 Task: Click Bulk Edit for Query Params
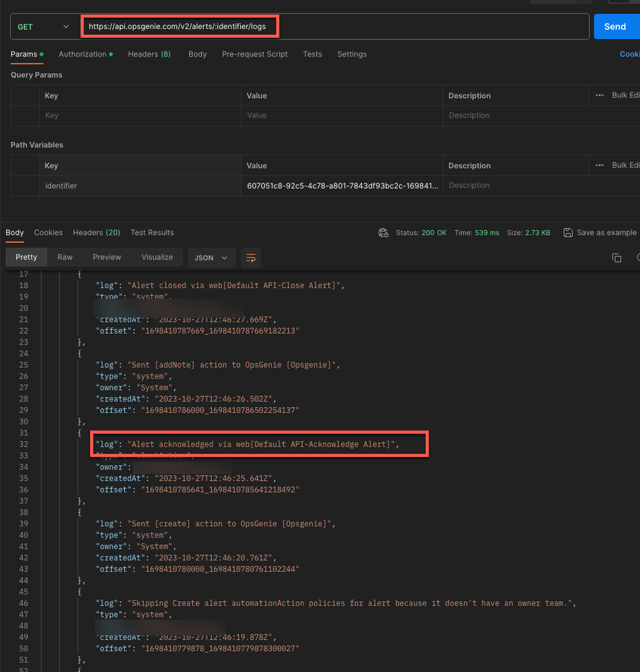pos(625,95)
